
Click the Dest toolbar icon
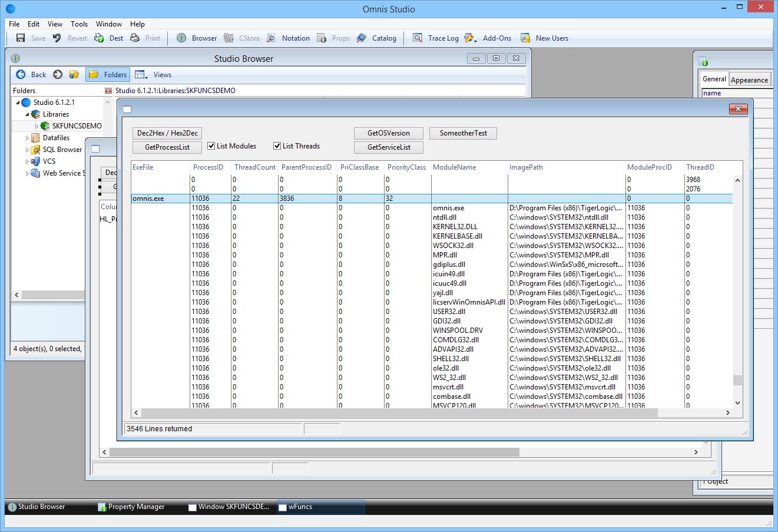coord(100,38)
